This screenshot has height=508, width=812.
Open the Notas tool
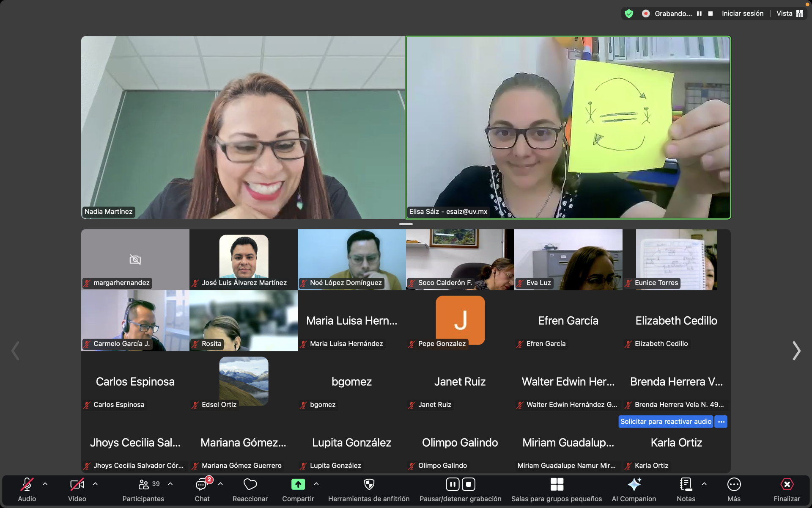686,485
